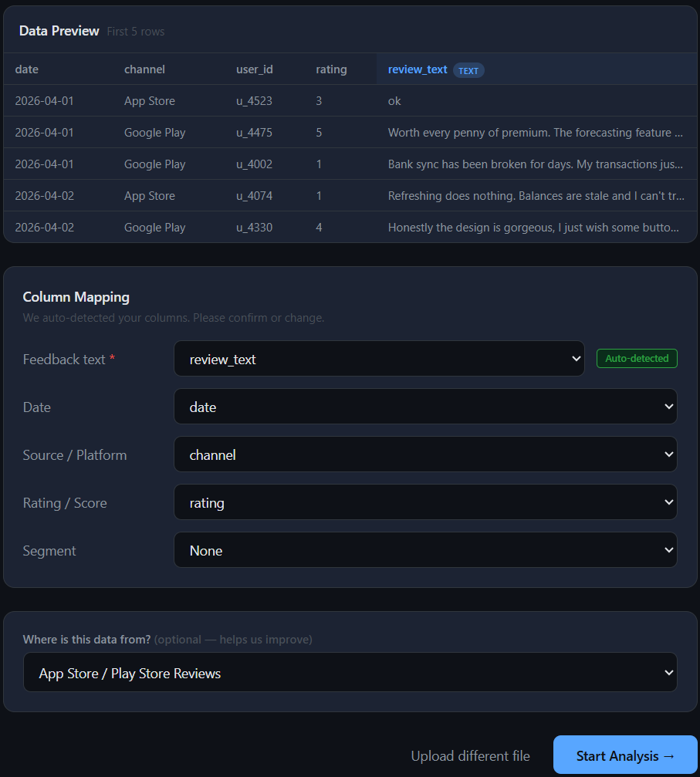
Task: Click the rating value 5 in the u_4475 row
Action: tap(319, 132)
